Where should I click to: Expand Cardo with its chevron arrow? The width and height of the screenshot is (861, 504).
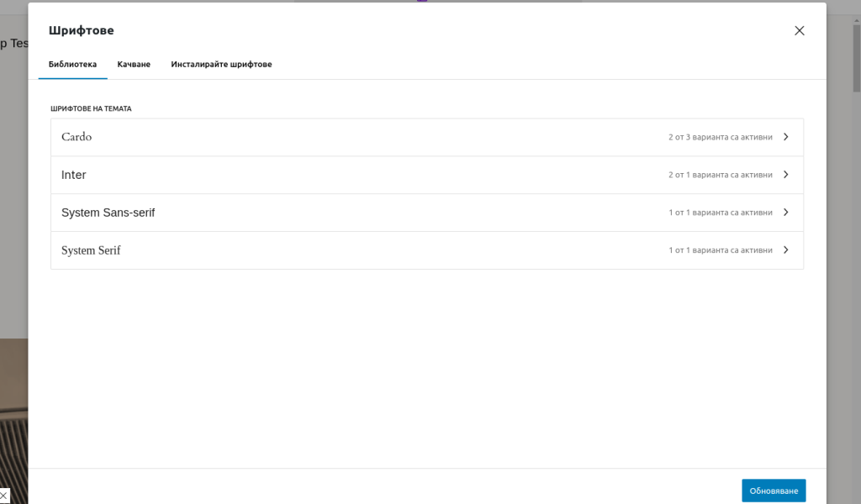[786, 137]
